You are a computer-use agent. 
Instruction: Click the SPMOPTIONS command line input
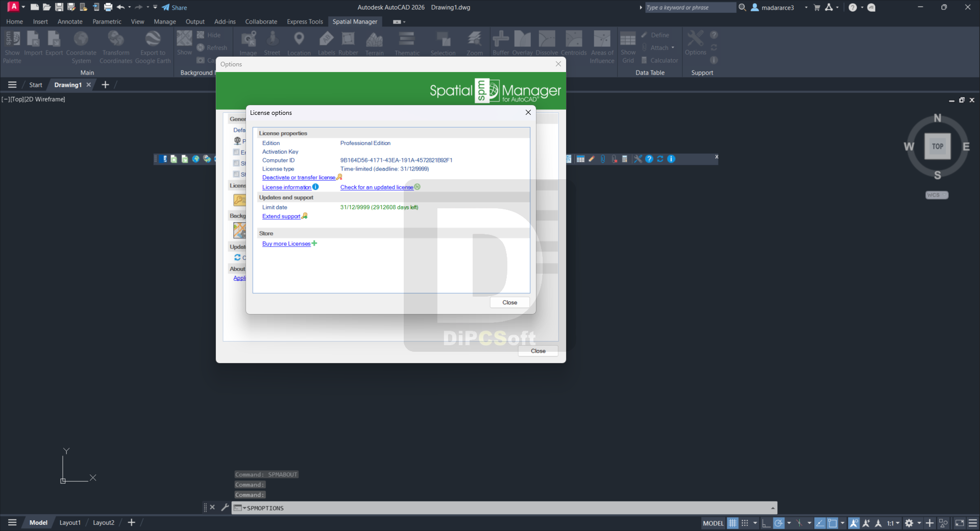(x=505, y=508)
